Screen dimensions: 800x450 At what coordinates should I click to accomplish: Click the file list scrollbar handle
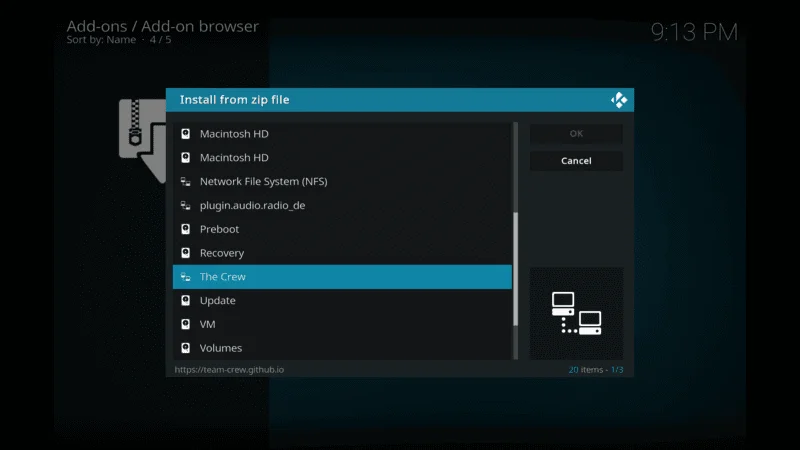coord(515,269)
